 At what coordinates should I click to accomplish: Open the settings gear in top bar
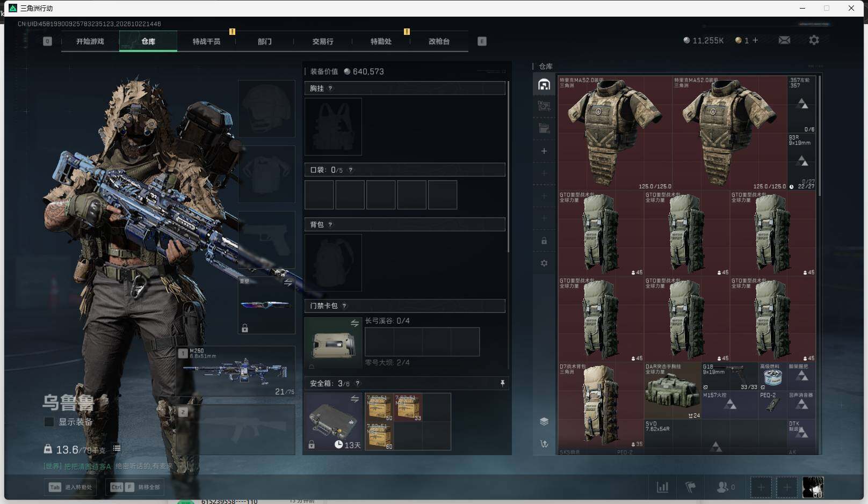point(814,40)
